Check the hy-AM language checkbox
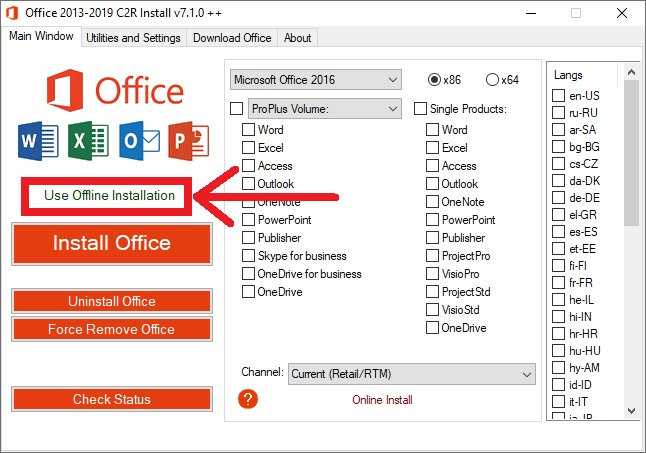Image resolution: width=646 pixels, height=453 pixels. tap(558, 367)
